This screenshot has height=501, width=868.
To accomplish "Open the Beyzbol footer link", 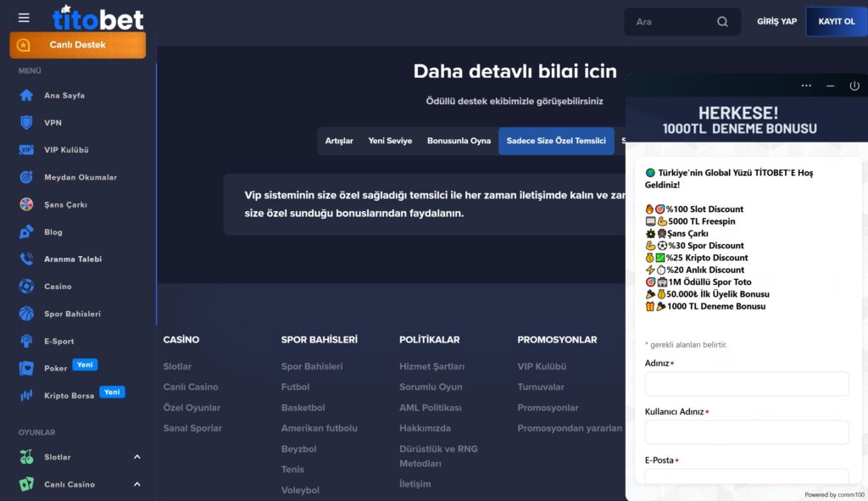I will click(298, 449).
